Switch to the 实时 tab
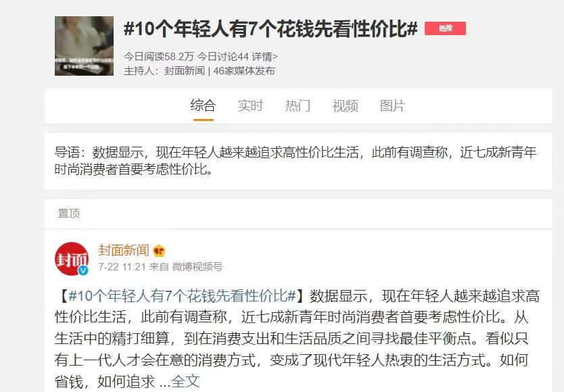 coord(250,105)
